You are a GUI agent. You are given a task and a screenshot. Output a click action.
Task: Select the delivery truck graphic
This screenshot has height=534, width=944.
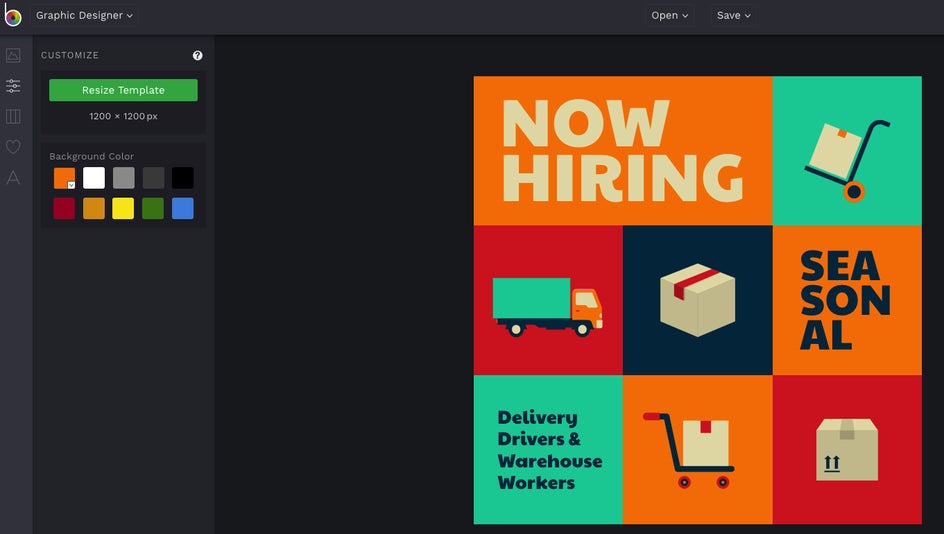(x=547, y=306)
